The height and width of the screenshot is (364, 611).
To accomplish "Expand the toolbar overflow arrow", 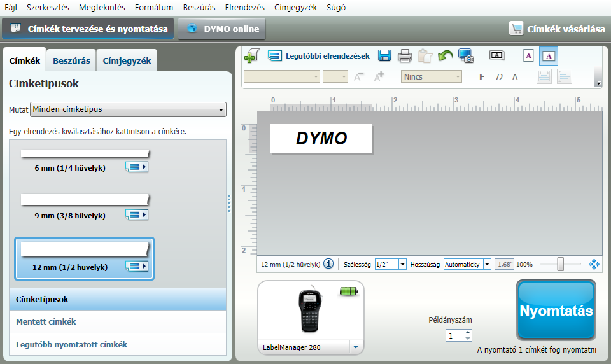I will tap(598, 83).
